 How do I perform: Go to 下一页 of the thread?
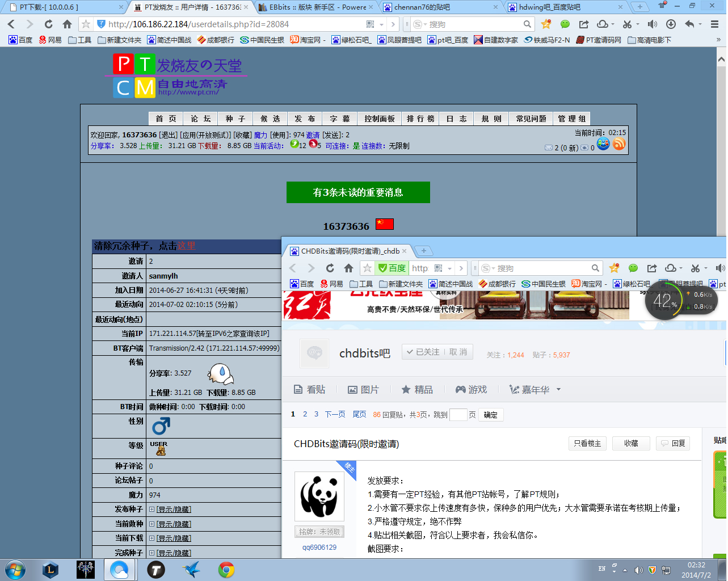335,414
